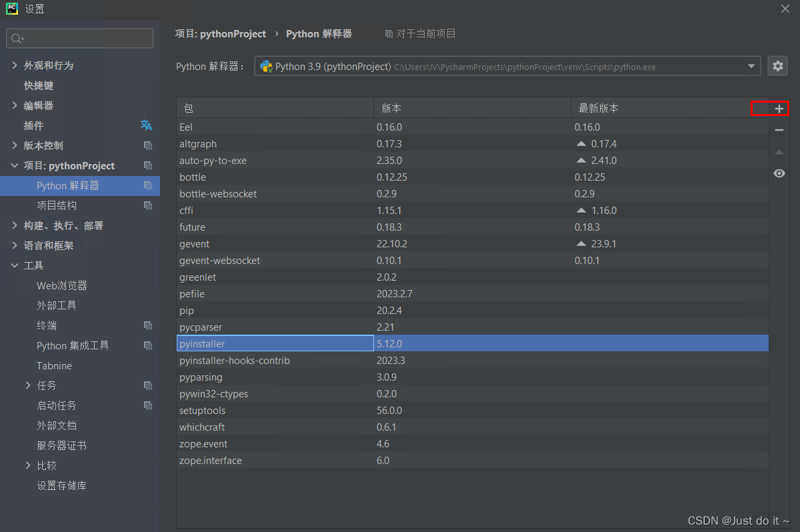Click the 最新版本 column header
Image resolution: width=800 pixels, height=532 pixels.
[x=669, y=108]
